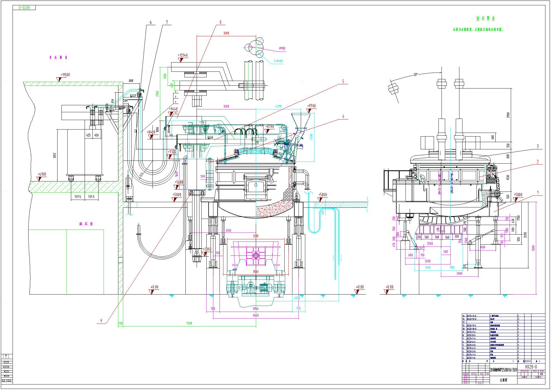
Task: Select row HX20-1-0 in parts list
Action: (x=472, y=358)
